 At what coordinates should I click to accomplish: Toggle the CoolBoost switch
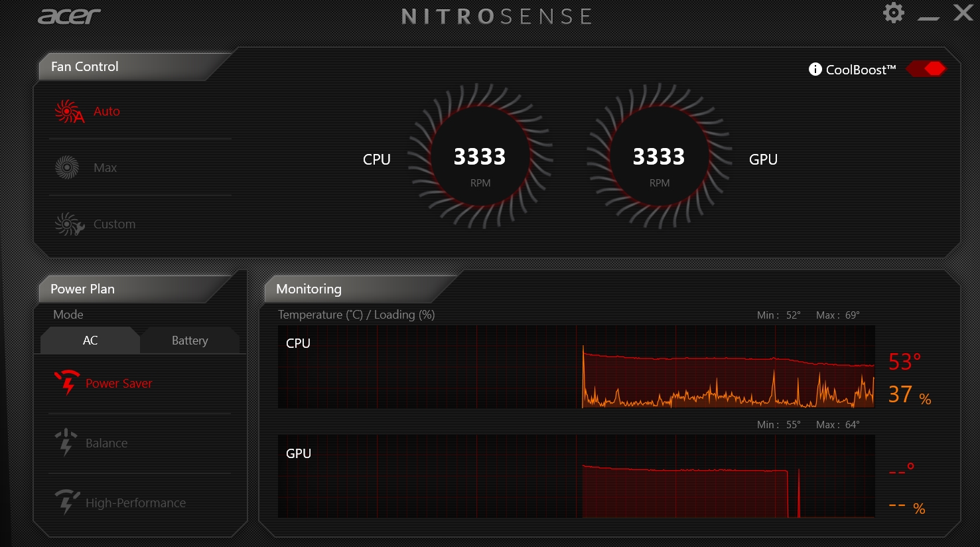[926, 68]
